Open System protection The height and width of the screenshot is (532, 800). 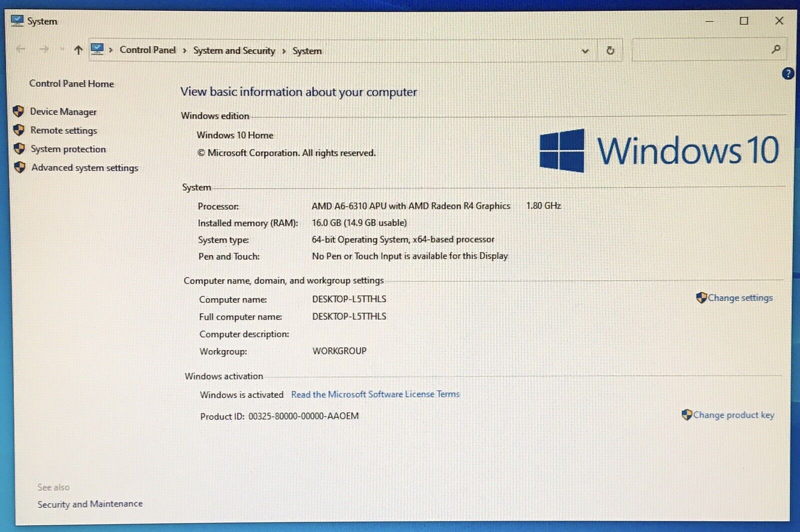[68, 149]
